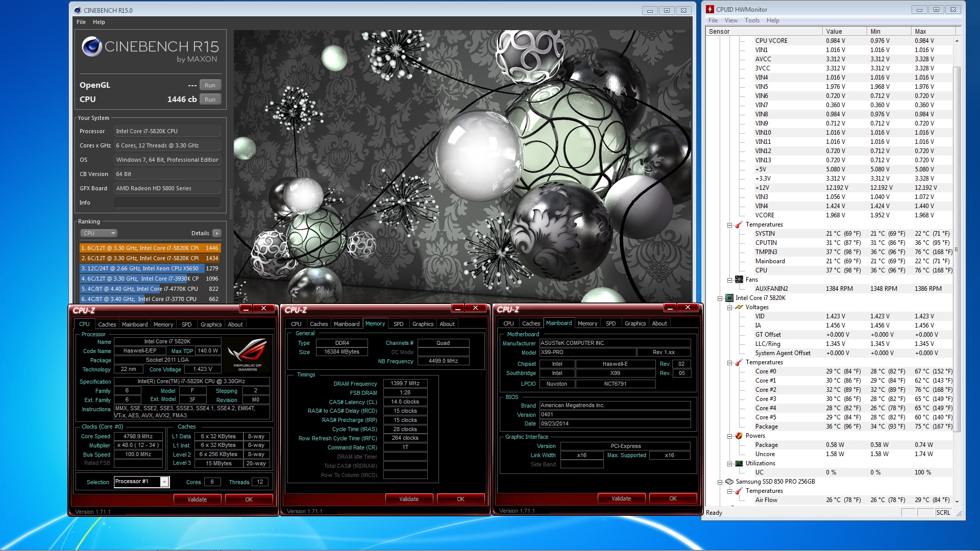Open the Cinebench File menu
Screen dimensions: 980x551
81,22
